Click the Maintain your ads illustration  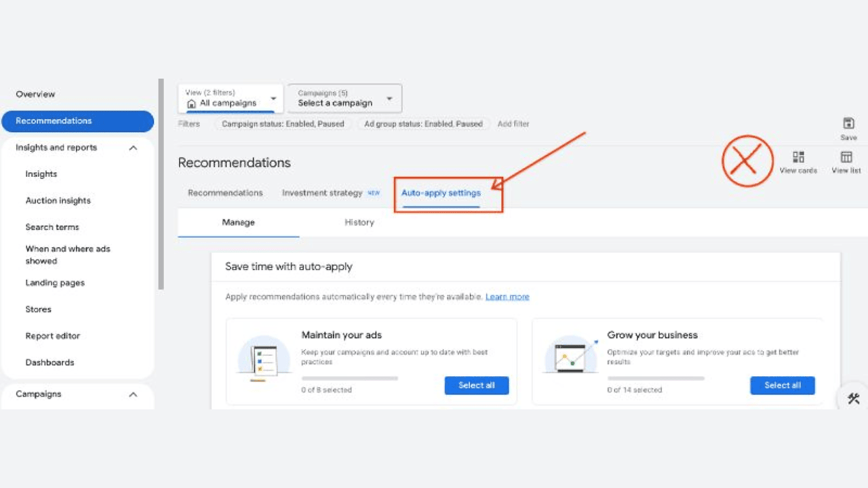[x=264, y=360]
